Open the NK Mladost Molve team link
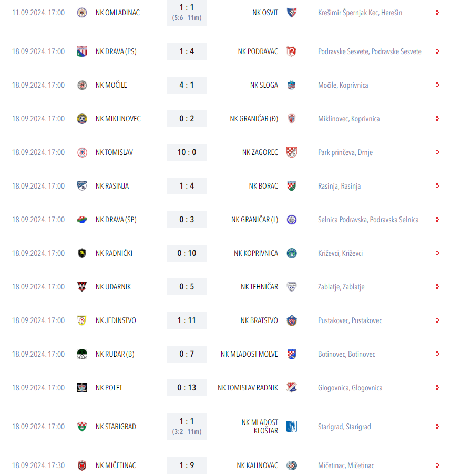451x476 pixels. 249,354
